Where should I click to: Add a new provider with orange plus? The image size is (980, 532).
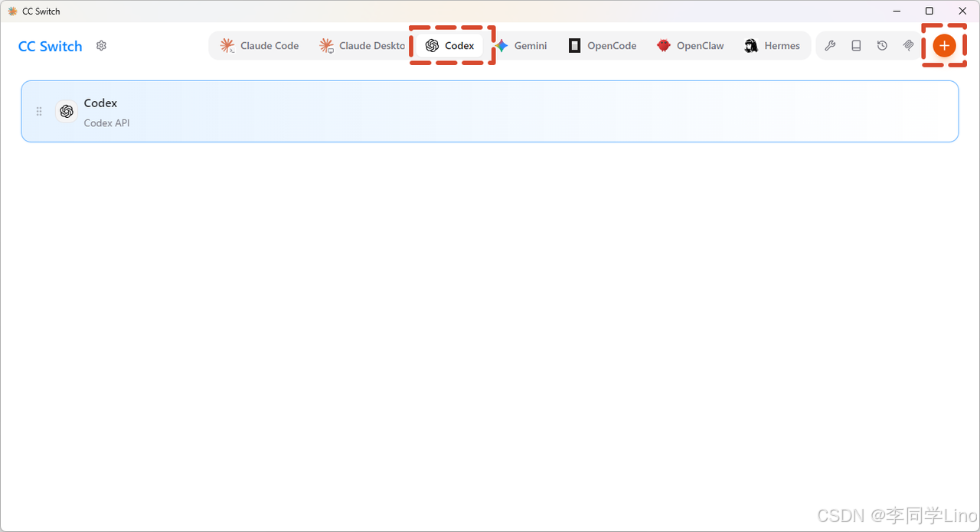click(x=945, y=46)
